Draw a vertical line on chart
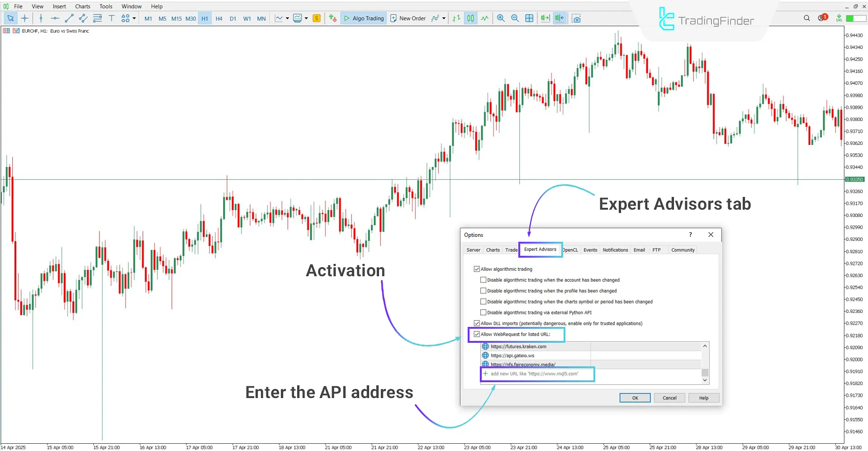The height and width of the screenshot is (451, 868). pyautogui.click(x=41, y=19)
